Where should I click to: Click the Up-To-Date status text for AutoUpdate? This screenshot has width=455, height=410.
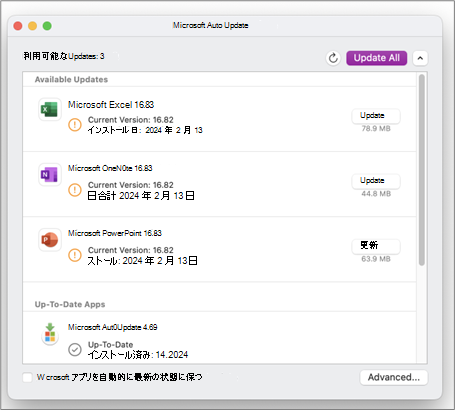110,345
